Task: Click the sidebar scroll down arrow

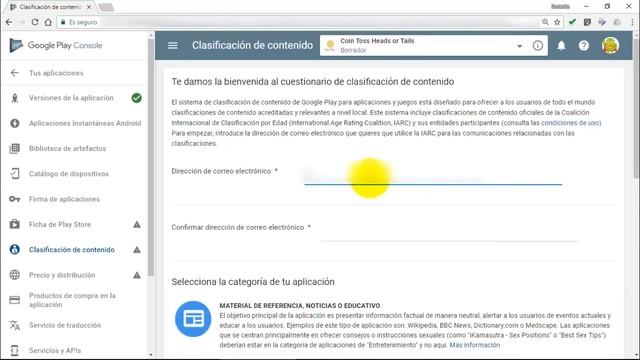Action: pyautogui.click(x=151, y=355)
